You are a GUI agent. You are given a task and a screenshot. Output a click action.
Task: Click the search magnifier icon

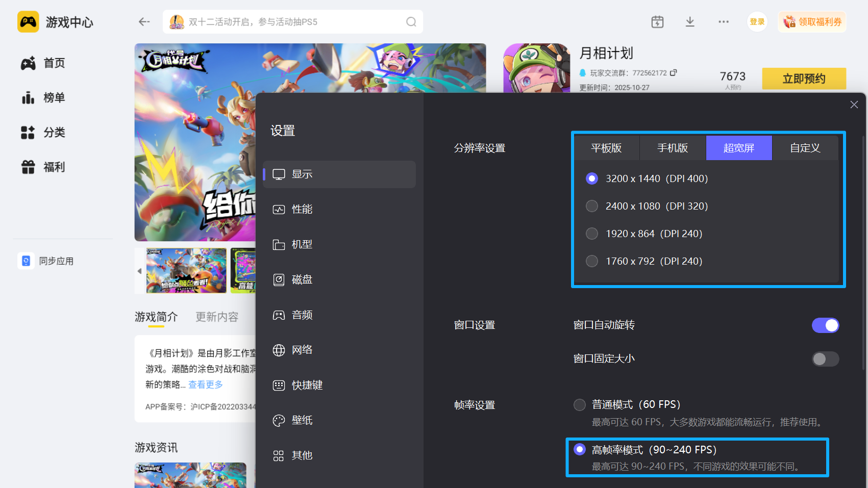411,22
